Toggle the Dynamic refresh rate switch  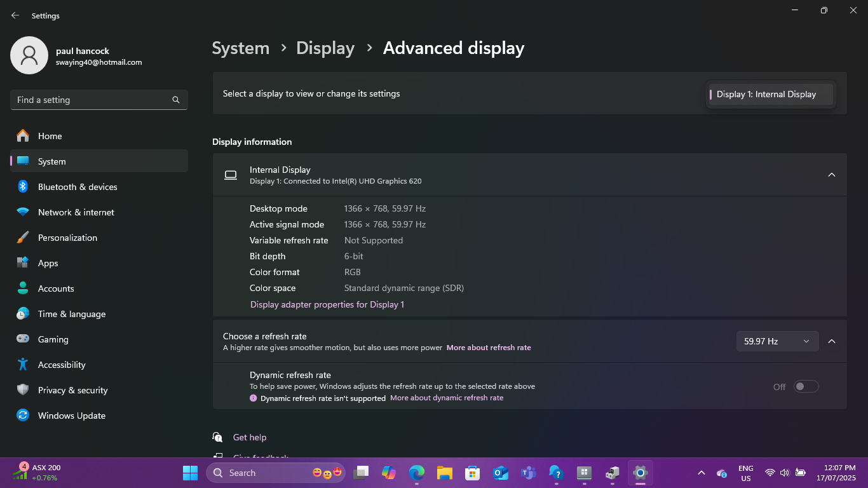click(806, 386)
